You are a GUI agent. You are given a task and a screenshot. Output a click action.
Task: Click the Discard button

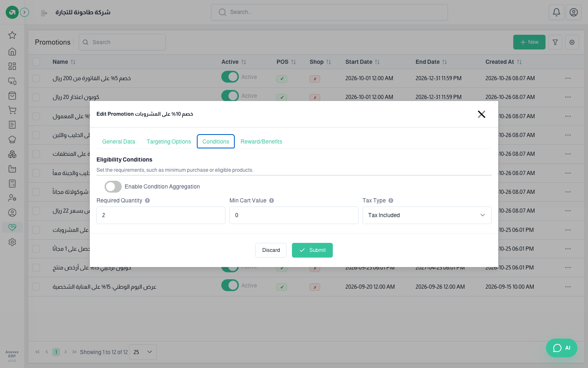(x=271, y=250)
